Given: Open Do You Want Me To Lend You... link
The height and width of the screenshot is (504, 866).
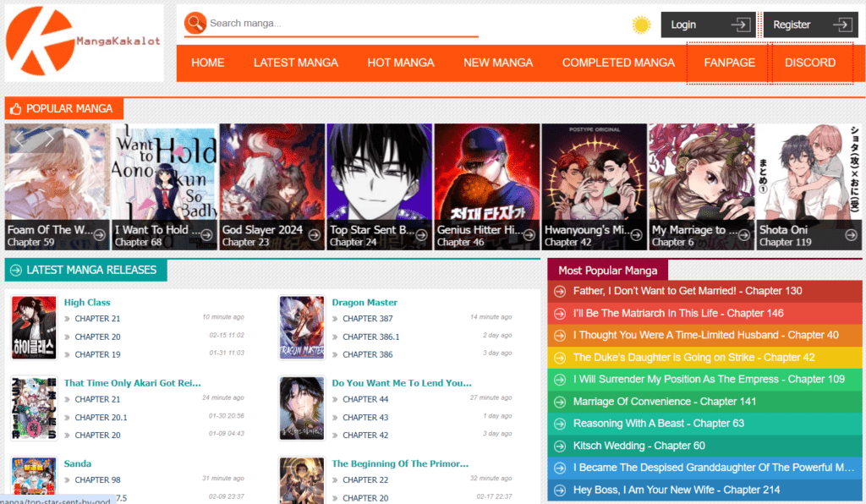Looking at the screenshot, I should coord(402,383).
